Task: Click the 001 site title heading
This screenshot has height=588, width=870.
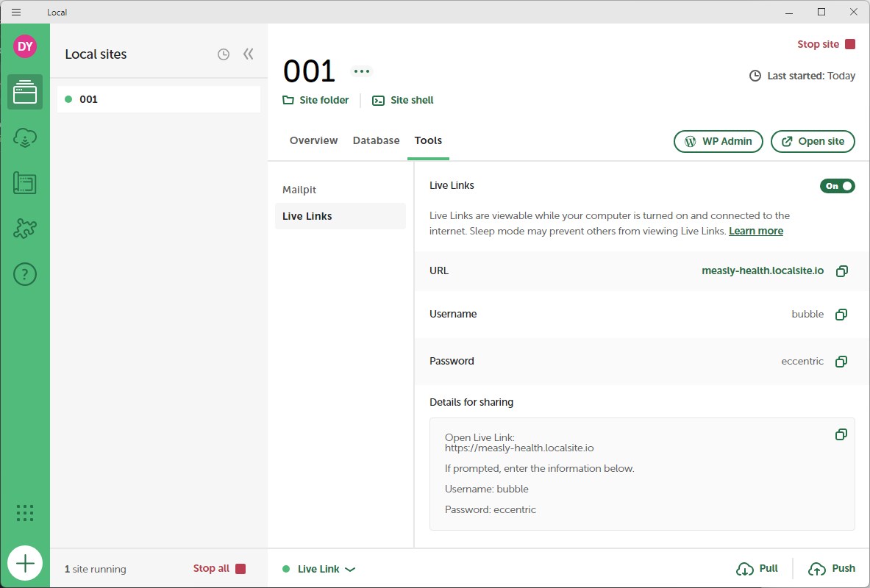Action: (309, 71)
